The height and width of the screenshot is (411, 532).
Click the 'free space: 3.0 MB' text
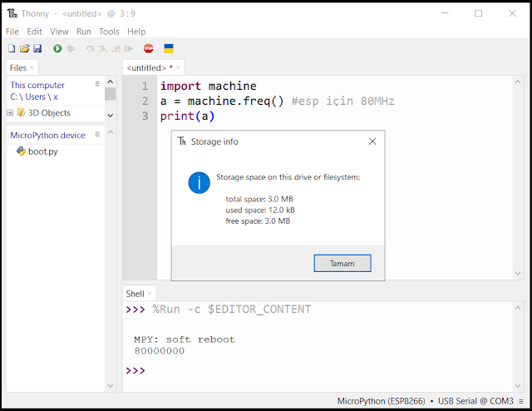[x=258, y=221]
